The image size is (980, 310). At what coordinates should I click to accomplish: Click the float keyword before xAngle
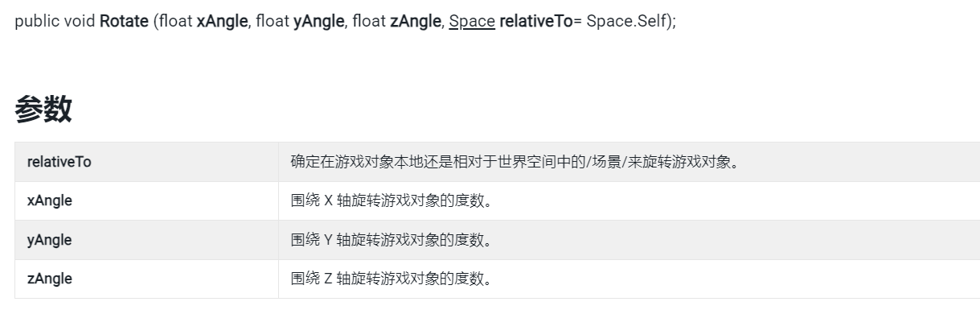click(176, 21)
